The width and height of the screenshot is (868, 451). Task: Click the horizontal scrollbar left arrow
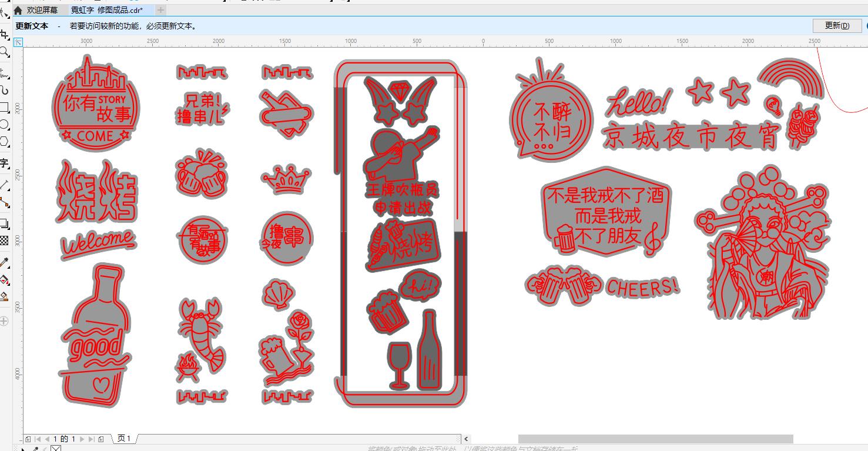(x=466, y=439)
